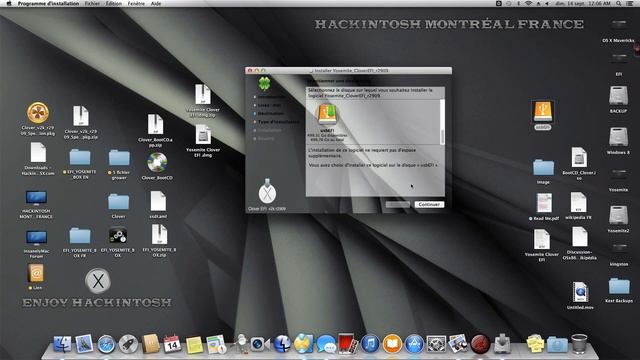
Task: Click the Continuer button in installer
Action: pos(429,204)
